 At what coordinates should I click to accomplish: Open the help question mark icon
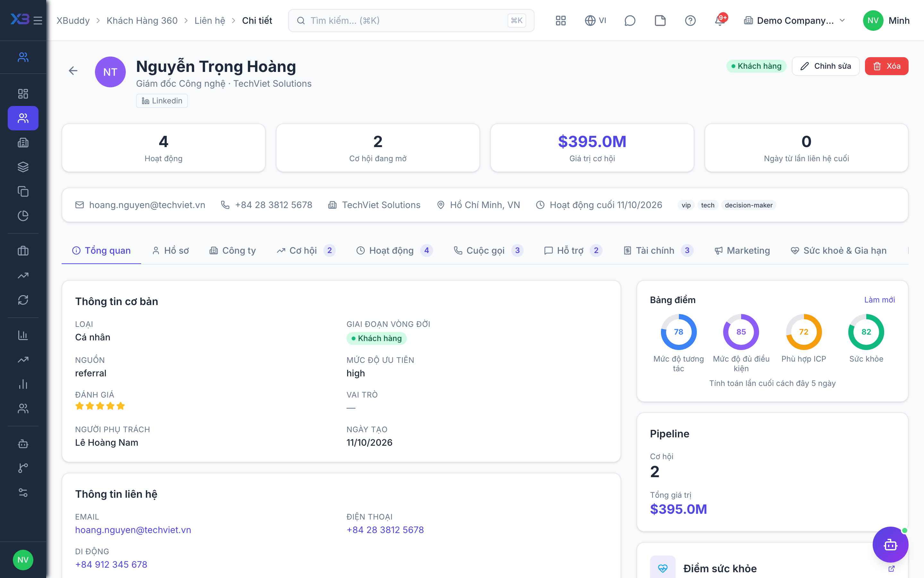(690, 20)
